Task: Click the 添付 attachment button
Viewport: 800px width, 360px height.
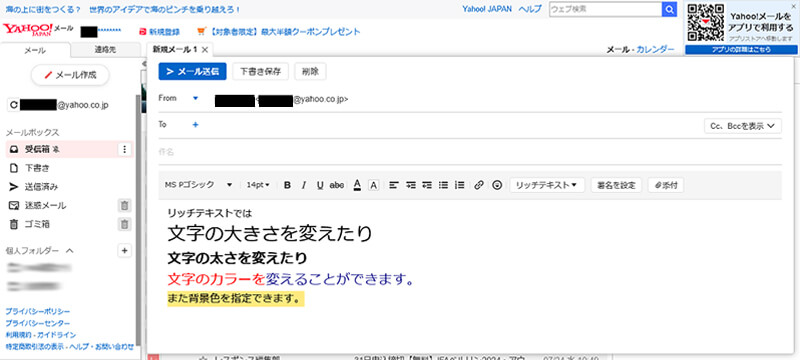Action: click(666, 185)
